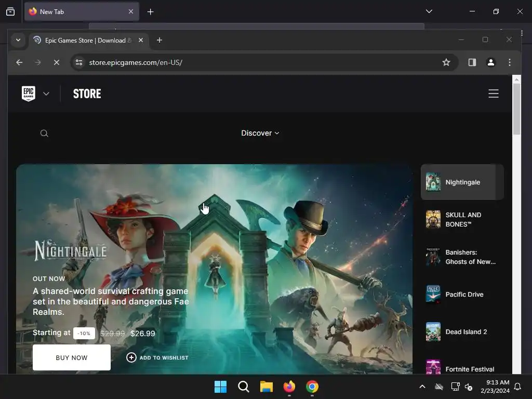Click the store search magnifier icon
The image size is (532, 399).
pos(44,134)
